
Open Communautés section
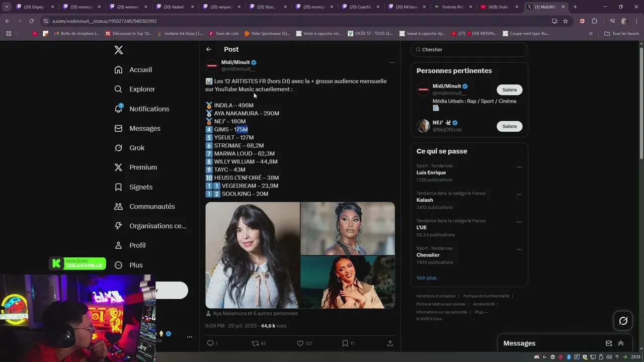tap(144, 207)
